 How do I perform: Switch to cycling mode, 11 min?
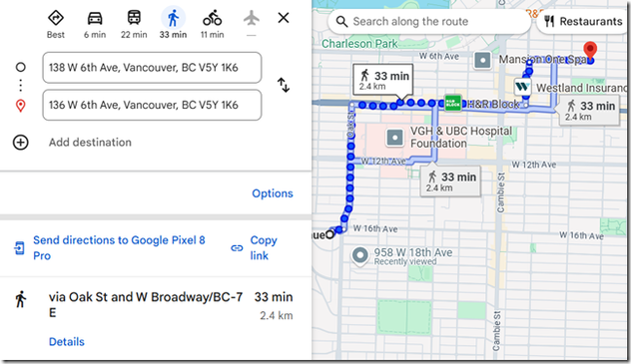click(x=212, y=19)
